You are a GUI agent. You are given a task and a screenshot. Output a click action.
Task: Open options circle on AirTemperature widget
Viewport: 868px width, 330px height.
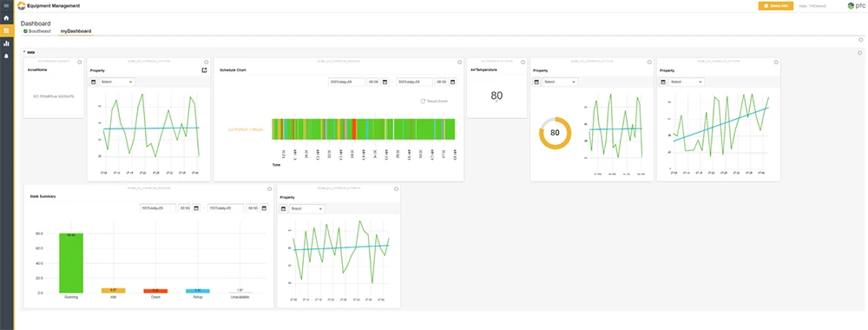(x=523, y=62)
